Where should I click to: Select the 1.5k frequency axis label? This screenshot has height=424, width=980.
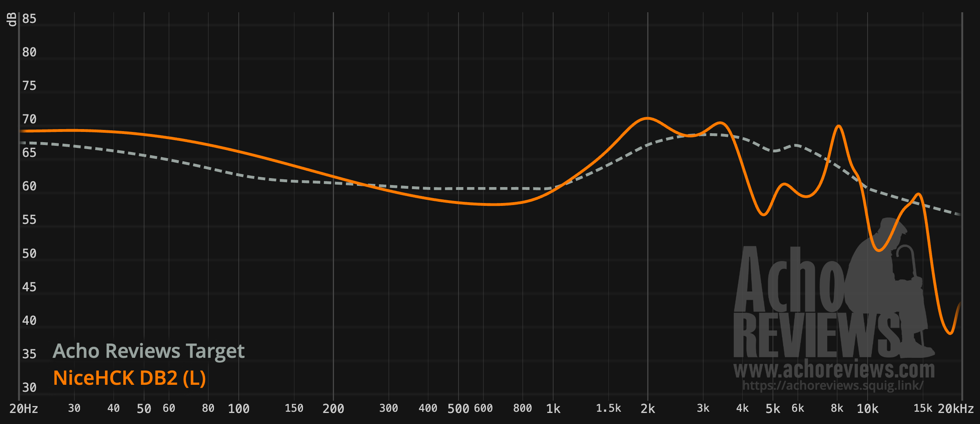(x=608, y=408)
